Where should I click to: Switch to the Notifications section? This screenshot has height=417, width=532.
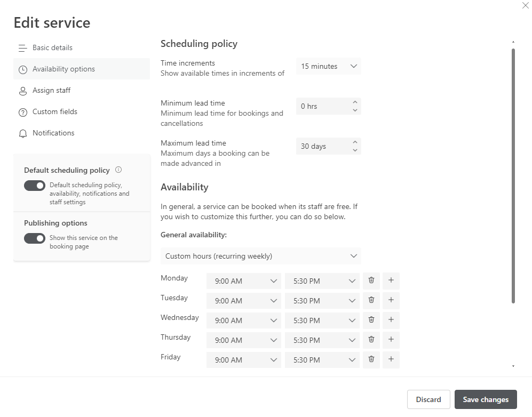tap(53, 133)
